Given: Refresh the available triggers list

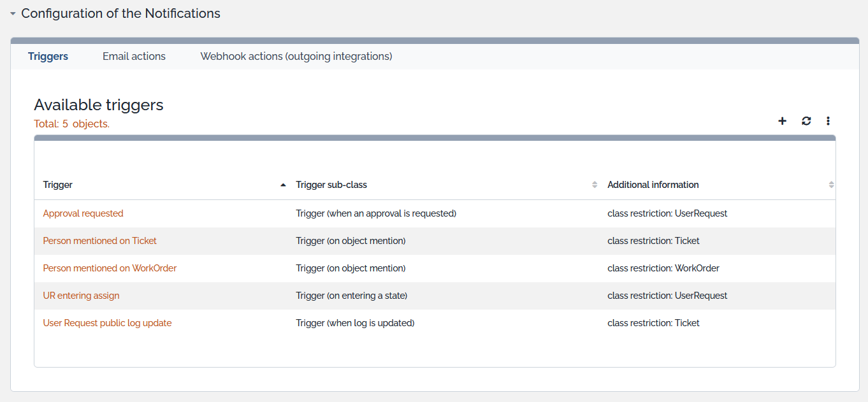Looking at the screenshot, I should pyautogui.click(x=806, y=121).
